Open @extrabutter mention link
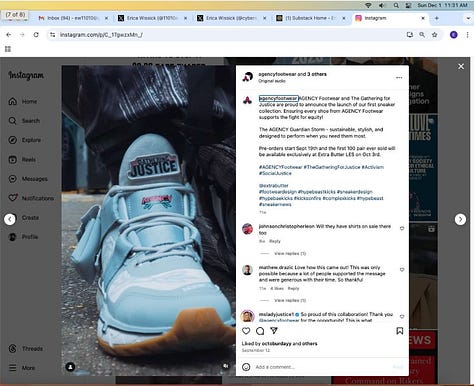Image resolution: width=474 pixels, height=386 pixels. click(274, 186)
